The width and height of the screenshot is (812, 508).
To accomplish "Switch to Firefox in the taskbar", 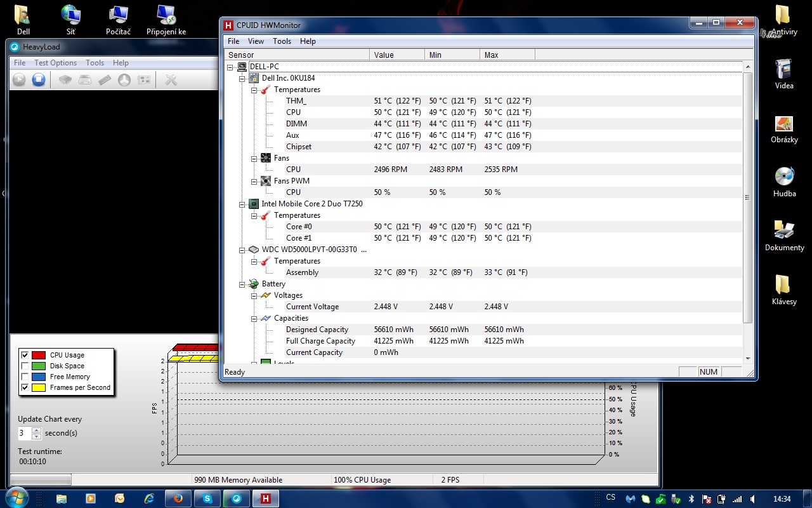I will point(178,498).
